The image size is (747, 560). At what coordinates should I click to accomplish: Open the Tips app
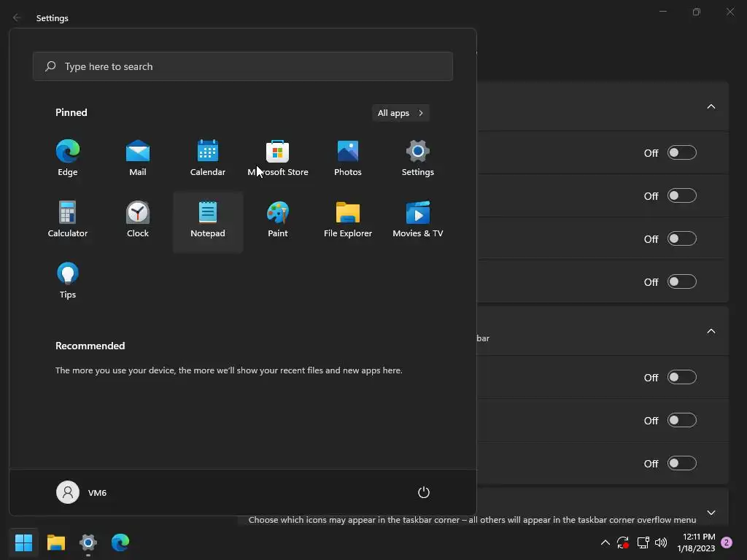click(68, 281)
